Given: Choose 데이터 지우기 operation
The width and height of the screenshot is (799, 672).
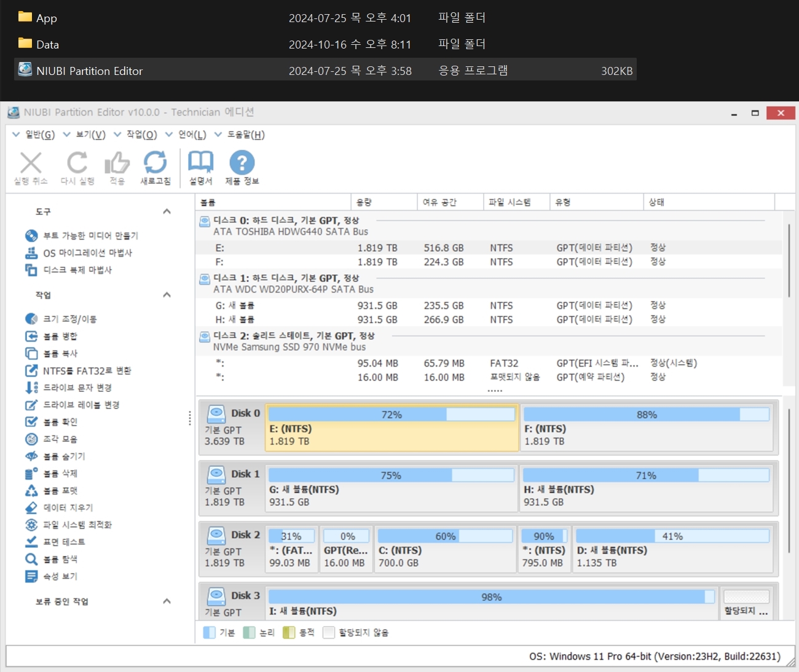Looking at the screenshot, I should coord(59,508).
